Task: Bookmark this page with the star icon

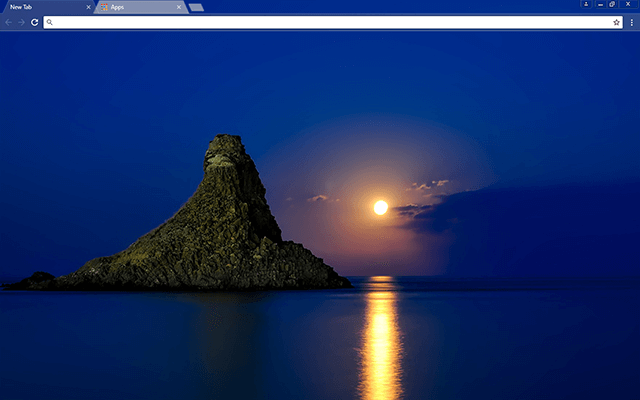Action: tap(616, 22)
